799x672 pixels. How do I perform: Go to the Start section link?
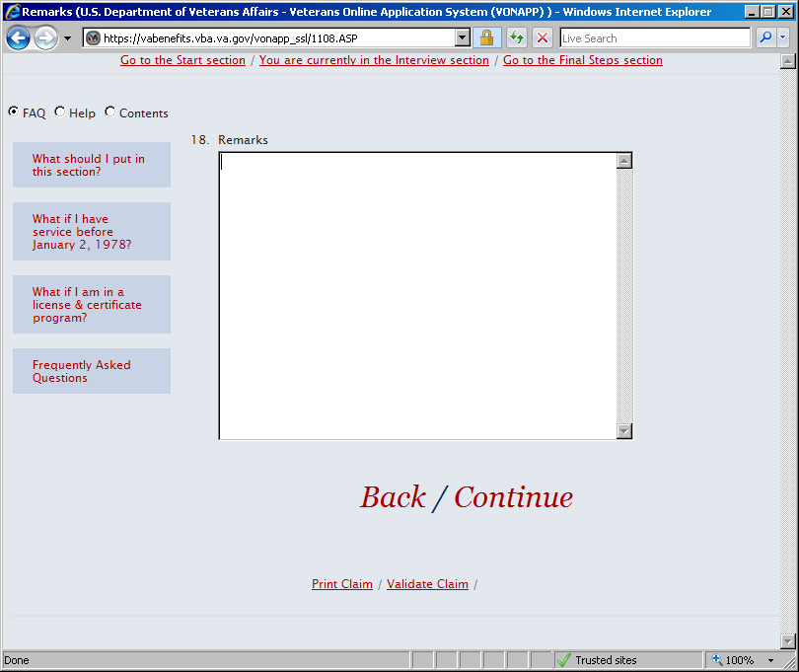click(182, 60)
